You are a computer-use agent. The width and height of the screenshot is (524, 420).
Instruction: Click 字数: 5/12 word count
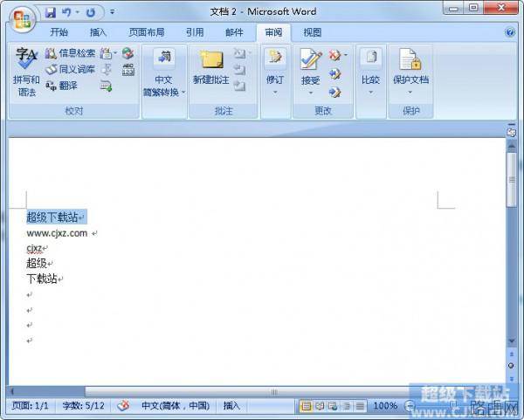tap(83, 406)
